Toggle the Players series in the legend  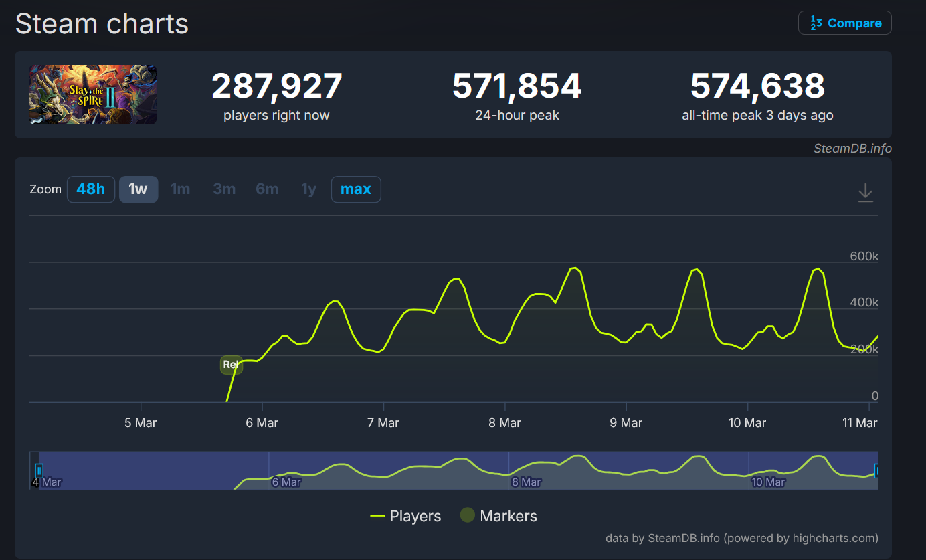click(406, 516)
